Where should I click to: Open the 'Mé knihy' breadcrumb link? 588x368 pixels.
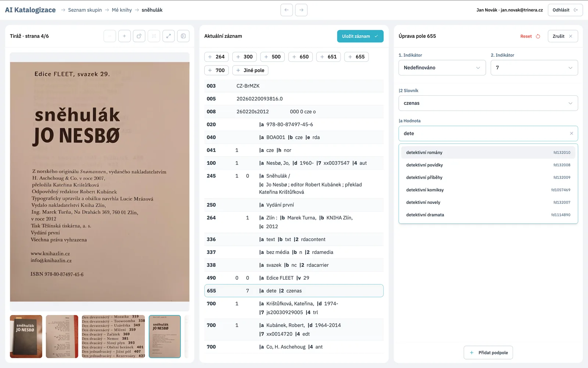[x=122, y=10]
